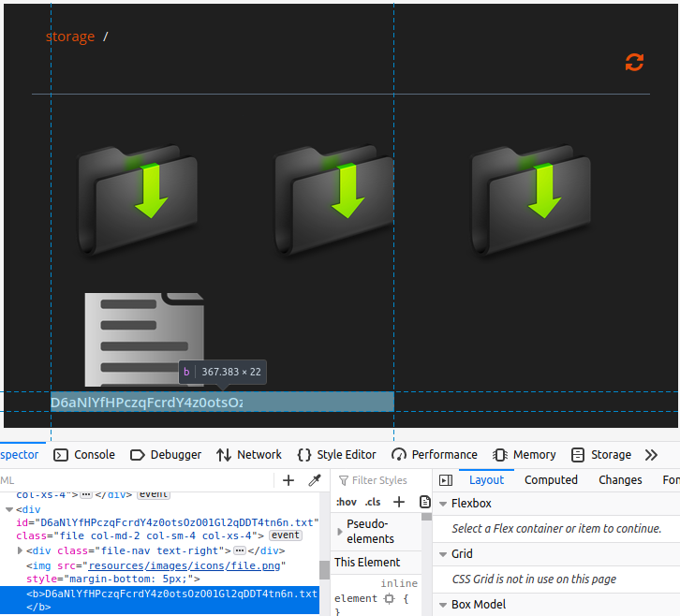This screenshot has width=680, height=616.
Task: Click the Console tab icon
Action: point(61,455)
